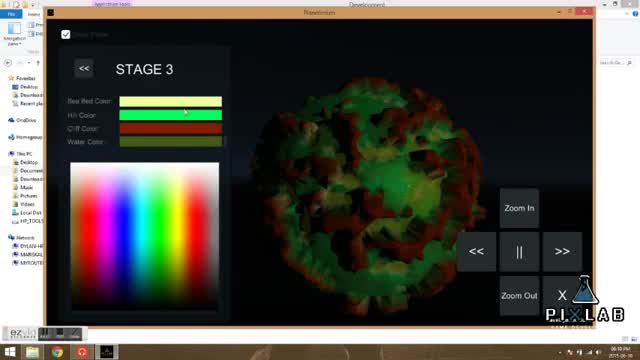Click the Zoom Out button
The height and width of the screenshot is (360, 640).
click(x=519, y=296)
